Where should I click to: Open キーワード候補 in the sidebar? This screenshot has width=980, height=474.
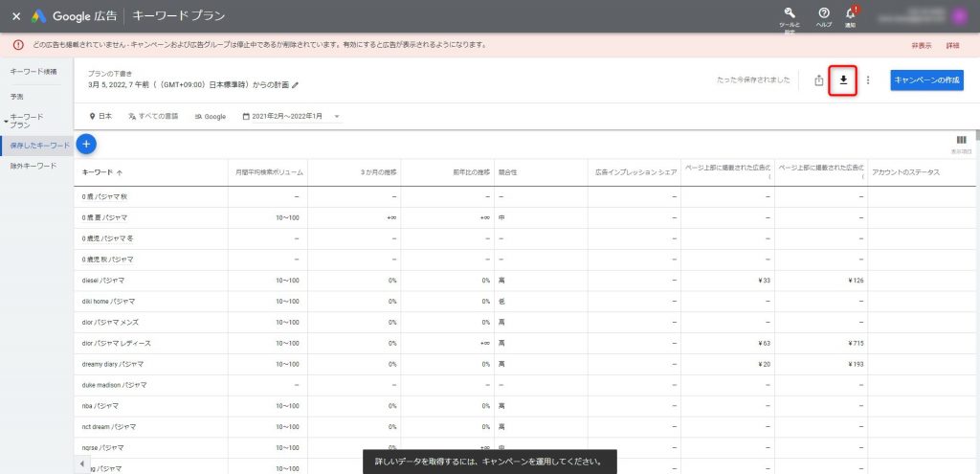[33, 72]
